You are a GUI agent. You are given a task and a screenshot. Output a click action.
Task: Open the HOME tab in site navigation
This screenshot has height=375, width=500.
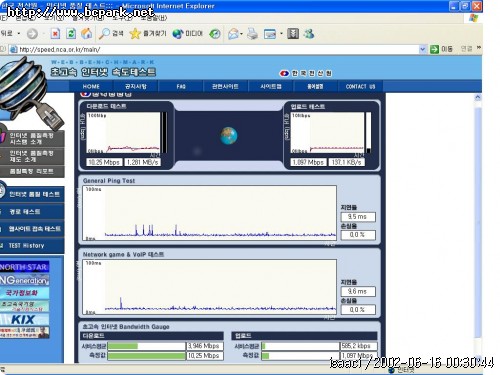pos(91,86)
